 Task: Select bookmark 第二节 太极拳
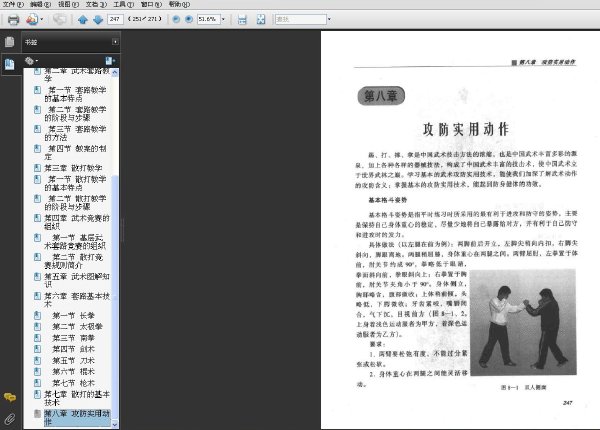coord(78,327)
